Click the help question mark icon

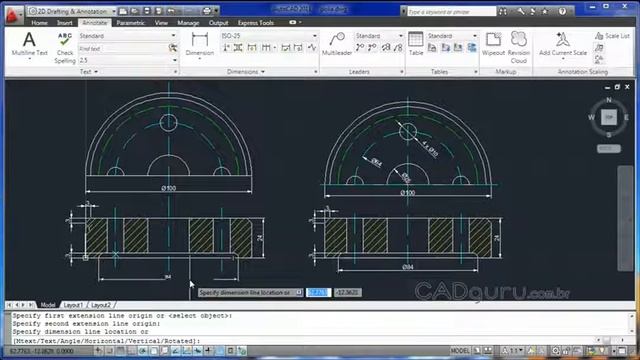click(562, 11)
